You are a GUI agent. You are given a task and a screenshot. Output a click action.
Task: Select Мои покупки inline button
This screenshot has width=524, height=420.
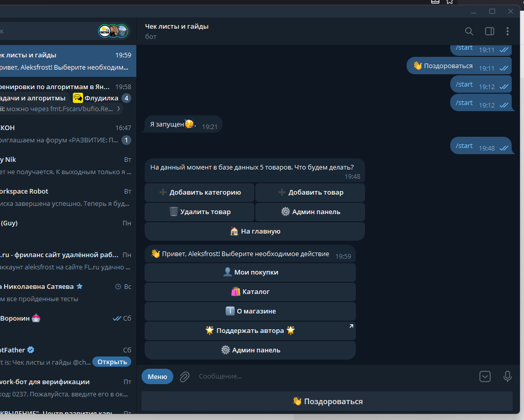tap(250, 272)
